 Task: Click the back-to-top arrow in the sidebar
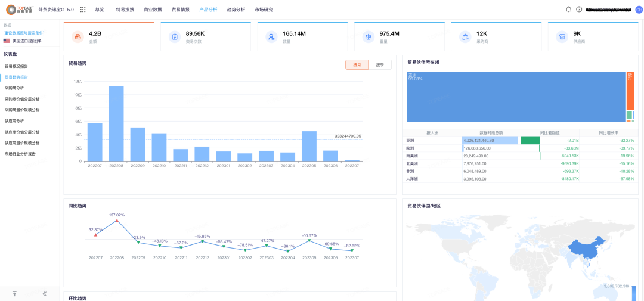14,294
